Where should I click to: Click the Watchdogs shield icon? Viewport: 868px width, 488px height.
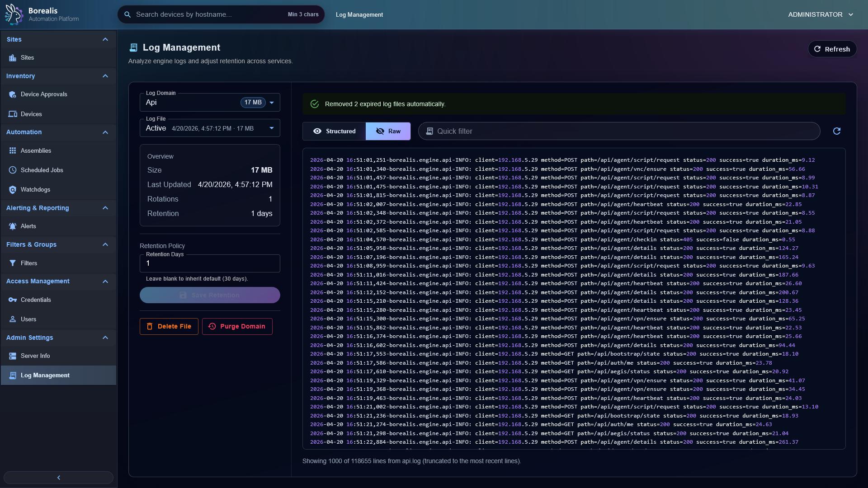[13, 190]
